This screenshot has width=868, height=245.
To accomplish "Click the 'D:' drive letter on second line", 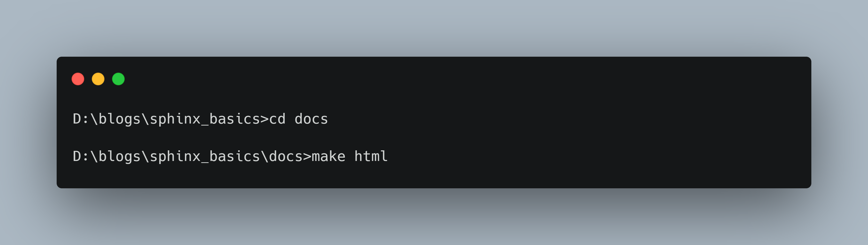I will [81, 157].
